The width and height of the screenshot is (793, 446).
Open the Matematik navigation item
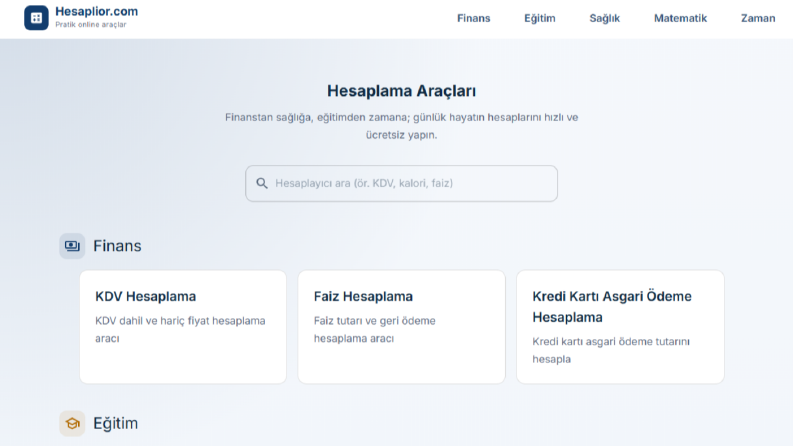pos(680,18)
